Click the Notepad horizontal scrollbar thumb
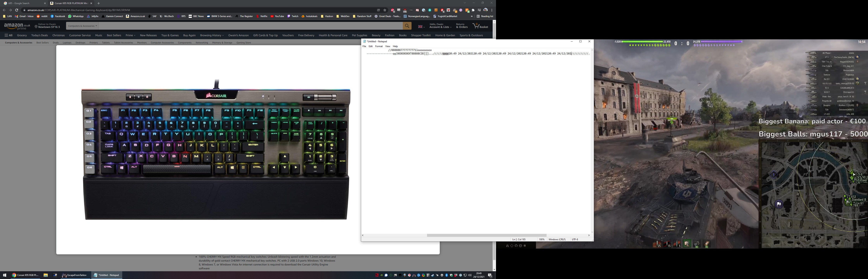The image size is (868, 279). pyautogui.click(x=487, y=235)
